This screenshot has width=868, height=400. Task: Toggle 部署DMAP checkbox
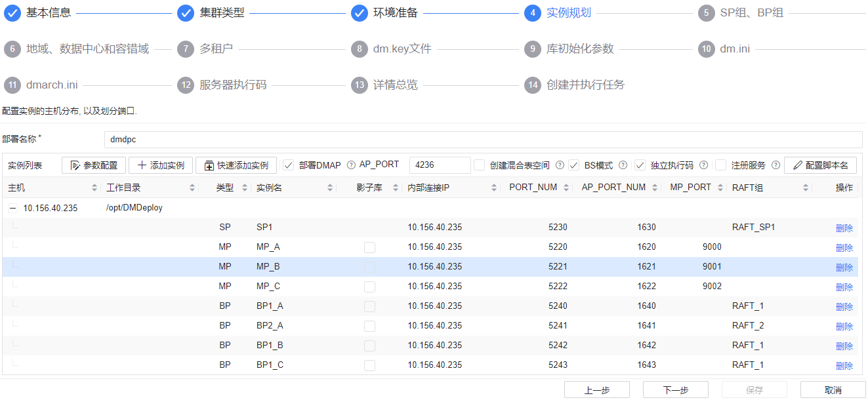pyautogui.click(x=288, y=165)
